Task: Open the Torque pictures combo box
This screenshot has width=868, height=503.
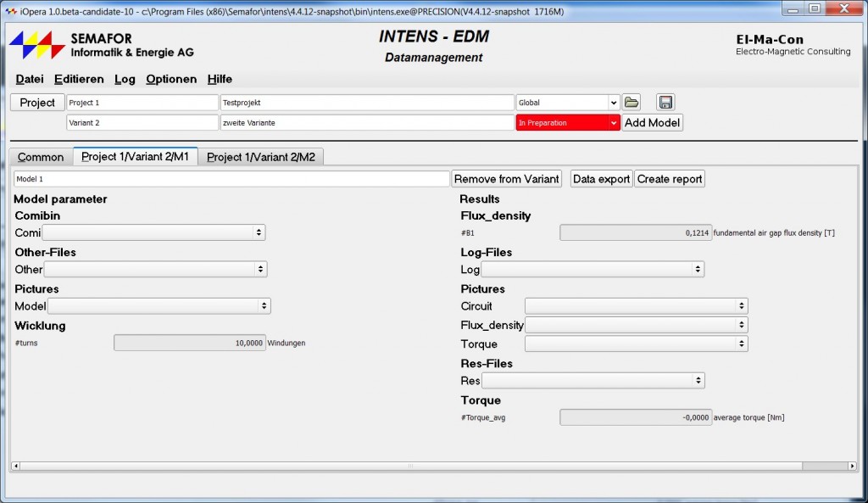Action: point(637,344)
